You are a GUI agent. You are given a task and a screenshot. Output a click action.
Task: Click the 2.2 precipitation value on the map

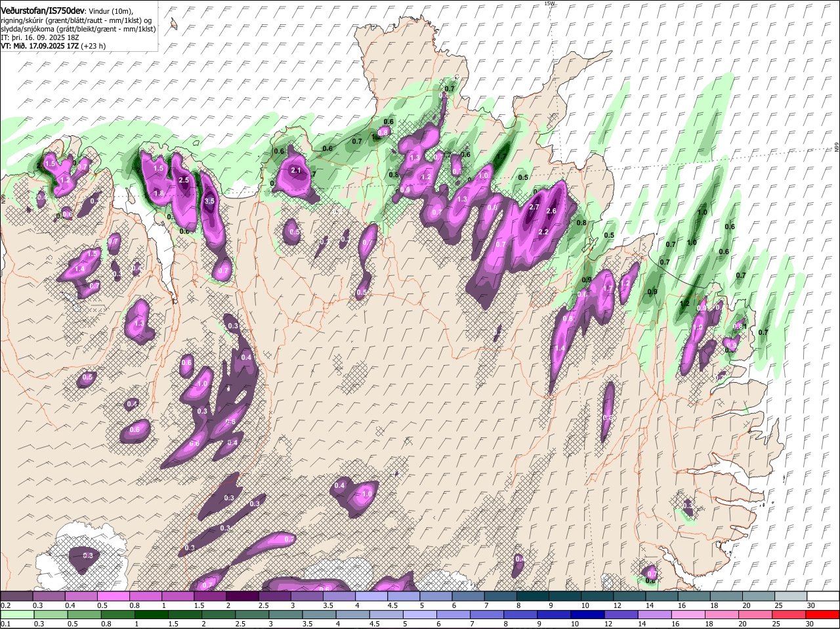pos(543,232)
